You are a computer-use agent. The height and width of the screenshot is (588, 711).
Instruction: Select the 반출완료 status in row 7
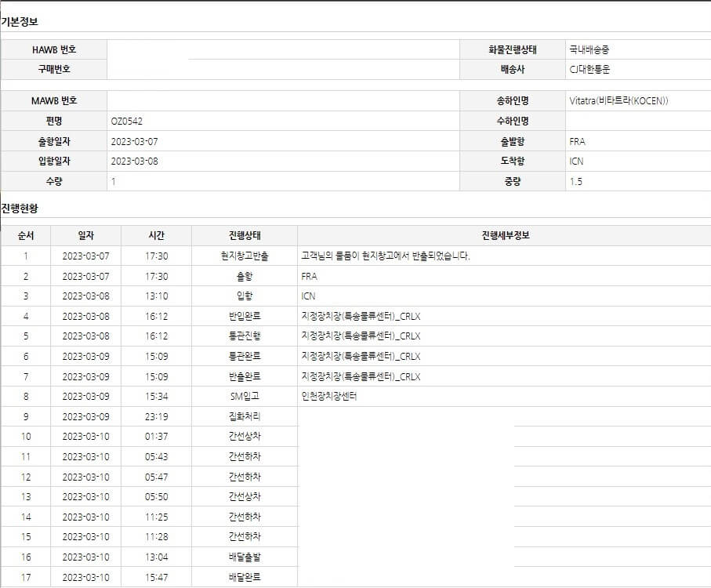pos(245,376)
